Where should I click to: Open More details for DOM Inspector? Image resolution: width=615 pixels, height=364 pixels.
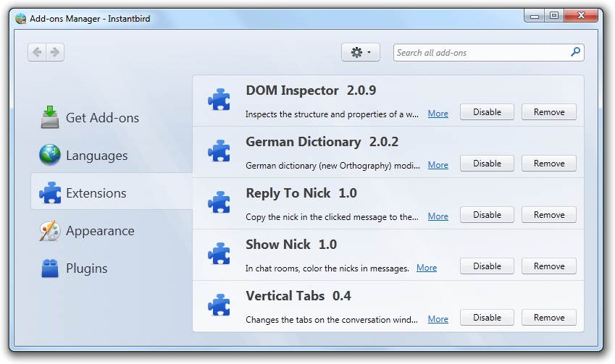pyautogui.click(x=438, y=114)
